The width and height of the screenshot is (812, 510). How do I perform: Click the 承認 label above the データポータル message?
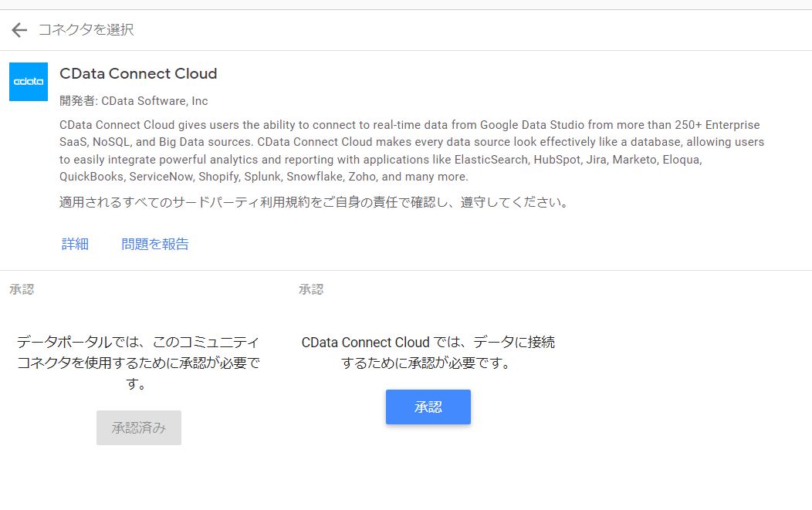pos(22,289)
